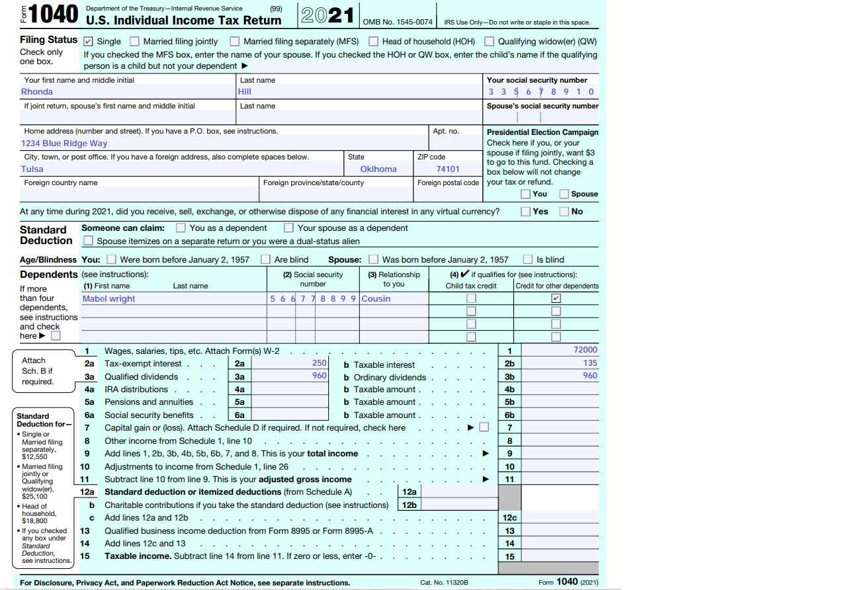This screenshot has width=868, height=590.
Task: Check the You box under Presidential Election Campaign
Action: click(525, 193)
